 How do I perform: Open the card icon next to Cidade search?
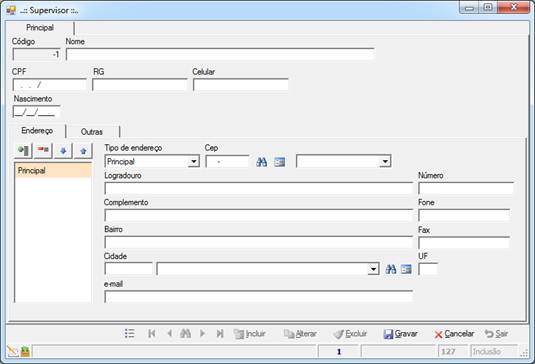[x=406, y=269]
